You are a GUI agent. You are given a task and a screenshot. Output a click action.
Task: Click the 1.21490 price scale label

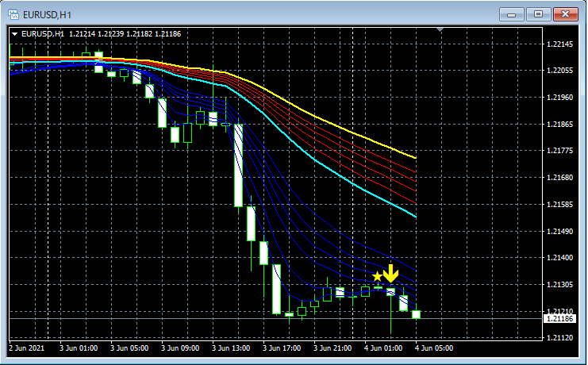pos(559,232)
